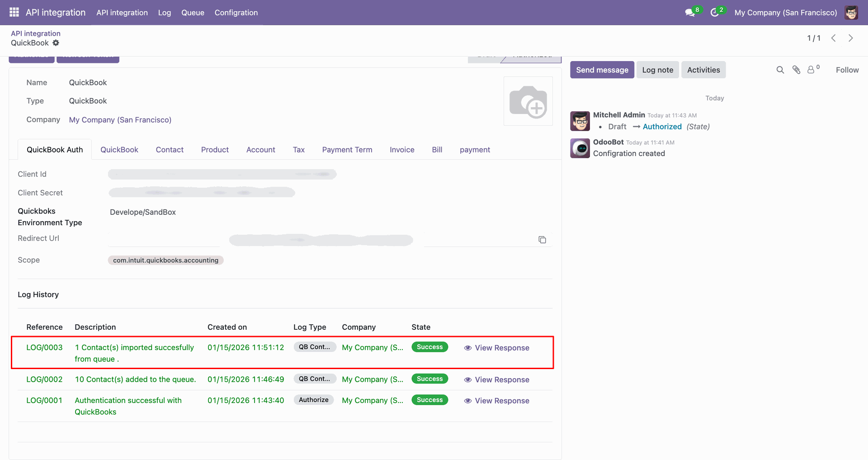Click the Name field value QuickBook

[88, 82]
